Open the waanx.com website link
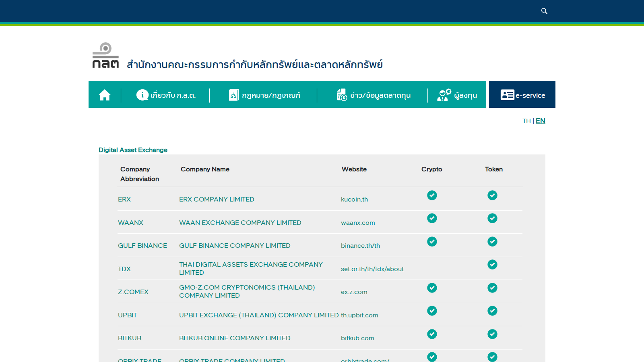The image size is (644, 362). [x=358, y=223]
